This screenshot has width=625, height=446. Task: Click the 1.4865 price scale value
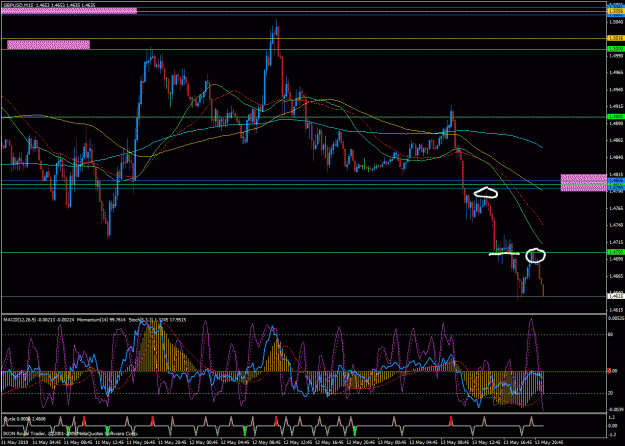coord(616,140)
